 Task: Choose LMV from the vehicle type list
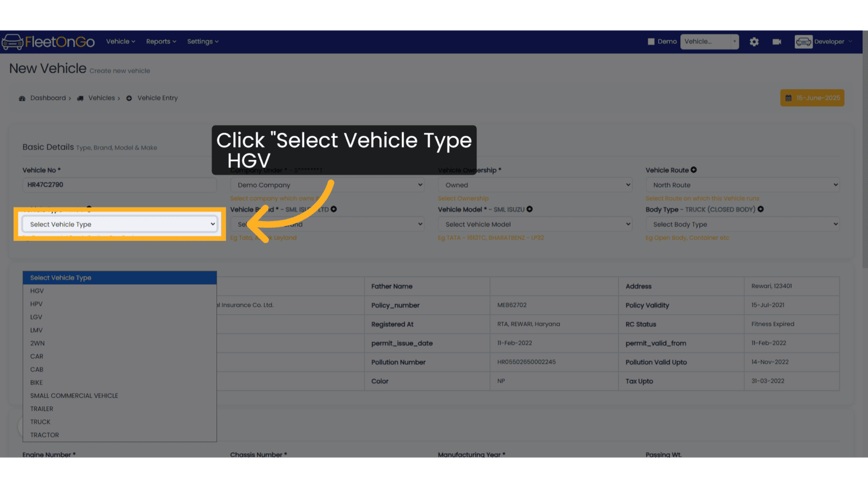(119, 330)
